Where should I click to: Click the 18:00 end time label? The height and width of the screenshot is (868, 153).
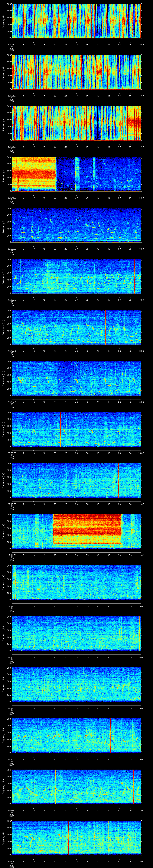[x=141, y=862]
